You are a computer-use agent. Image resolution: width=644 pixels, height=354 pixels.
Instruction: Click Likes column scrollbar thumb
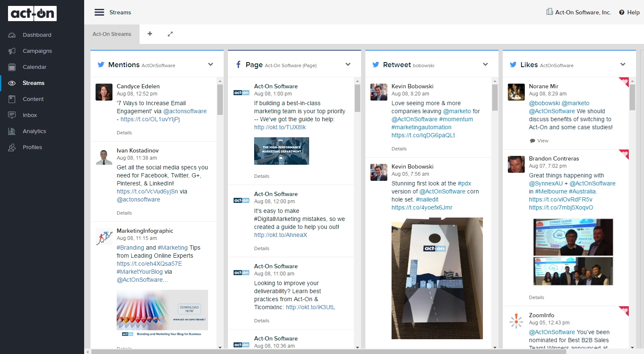(x=632, y=97)
